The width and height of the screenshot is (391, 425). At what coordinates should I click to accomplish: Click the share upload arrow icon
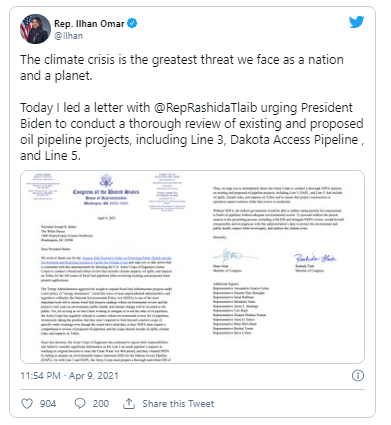point(129,404)
